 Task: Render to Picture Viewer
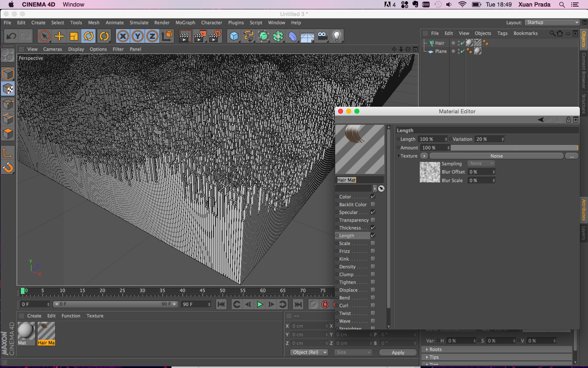coord(200,36)
